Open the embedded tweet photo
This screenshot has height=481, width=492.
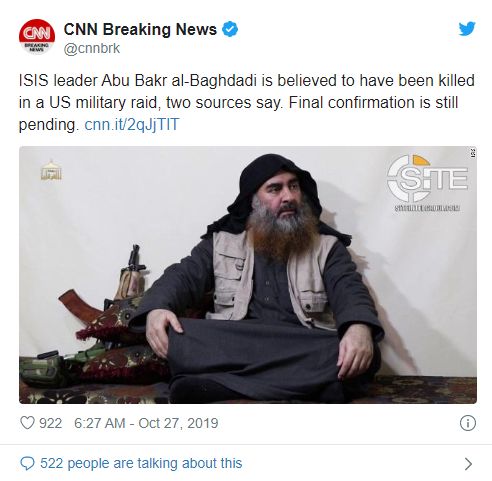[248, 275]
